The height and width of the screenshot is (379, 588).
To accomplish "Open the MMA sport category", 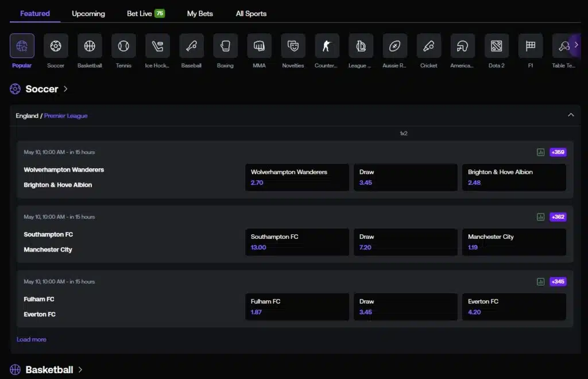I will 259,47.
